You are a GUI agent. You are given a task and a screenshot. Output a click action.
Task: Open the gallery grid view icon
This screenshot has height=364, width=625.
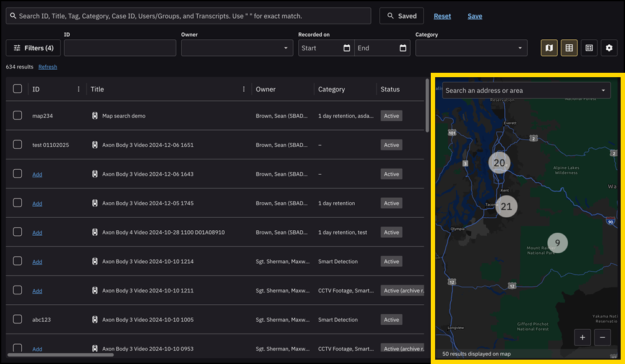tap(589, 48)
